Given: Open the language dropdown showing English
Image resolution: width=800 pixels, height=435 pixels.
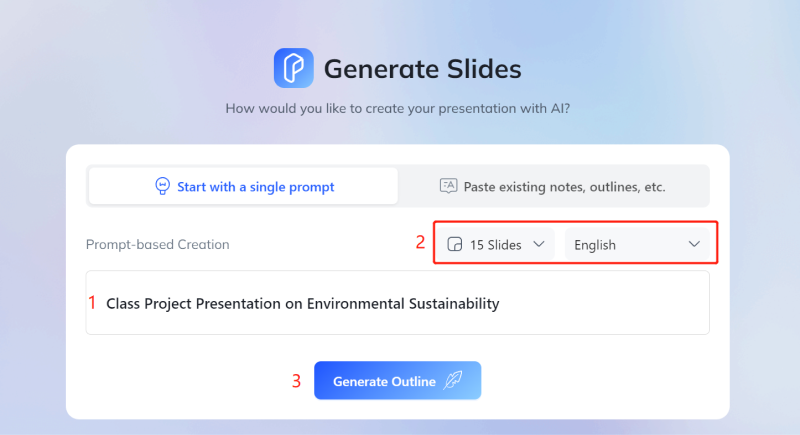Looking at the screenshot, I should [637, 244].
